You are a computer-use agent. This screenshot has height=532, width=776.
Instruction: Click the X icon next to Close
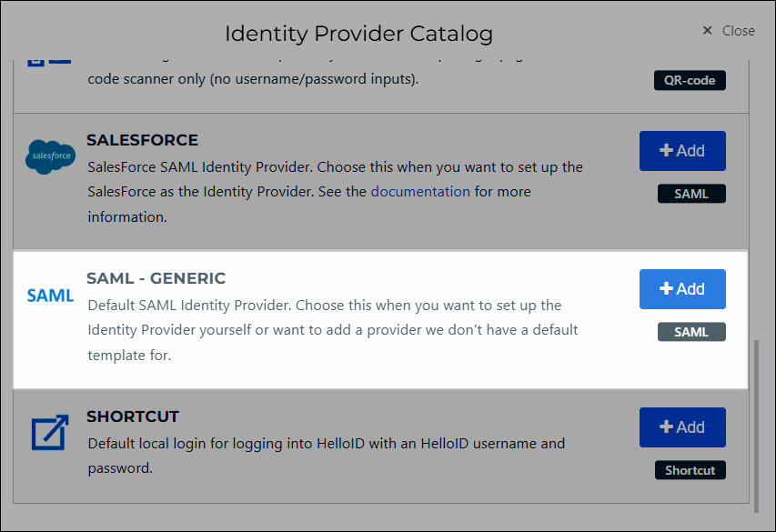click(x=707, y=31)
